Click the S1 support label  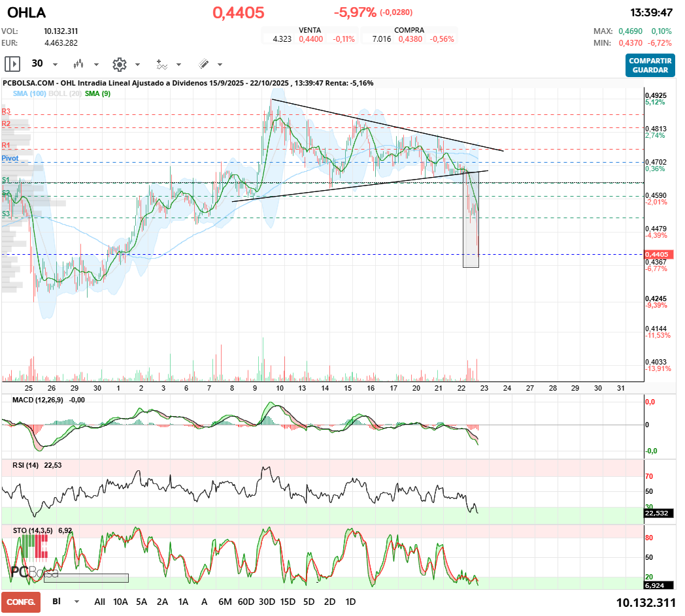(6, 180)
